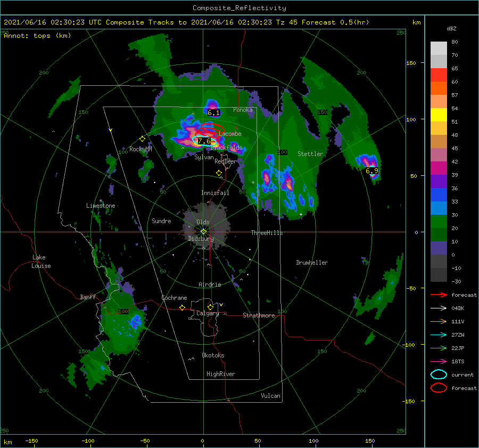Click the red forecast ellipse near Lacombe
The height and width of the screenshot is (448, 479).
click(213, 128)
